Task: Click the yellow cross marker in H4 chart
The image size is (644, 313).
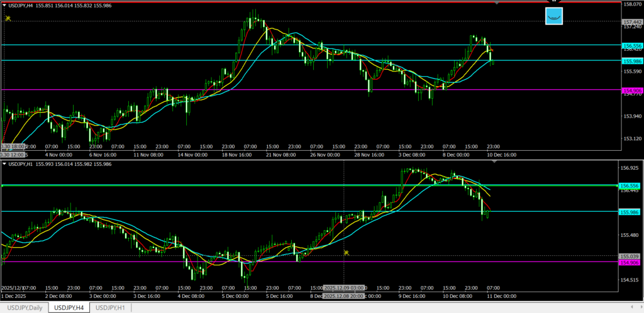Action: 8,18
